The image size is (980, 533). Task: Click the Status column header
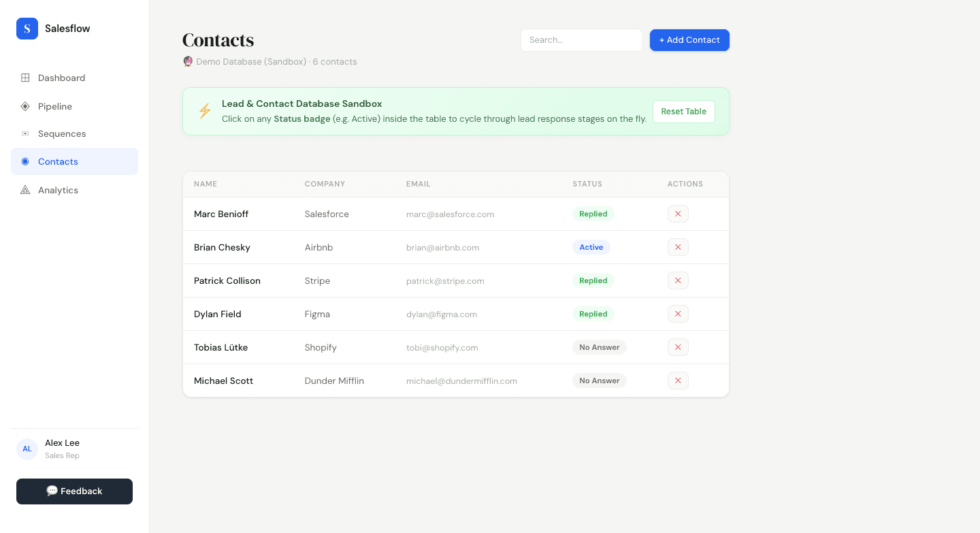(x=587, y=184)
